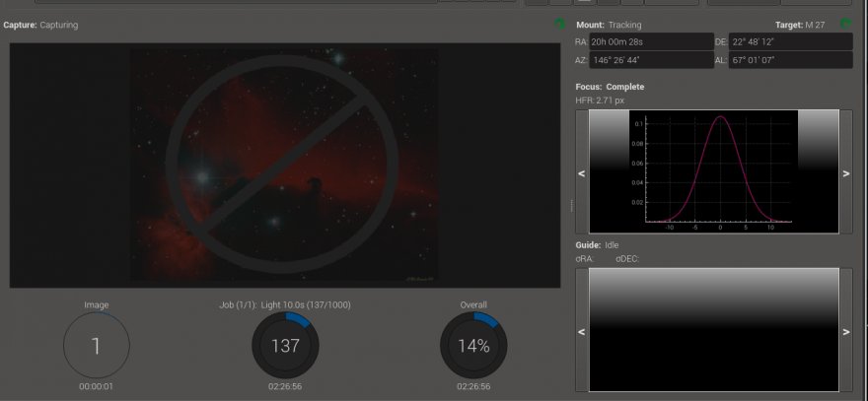Click the splitter handle between panels

point(571,204)
